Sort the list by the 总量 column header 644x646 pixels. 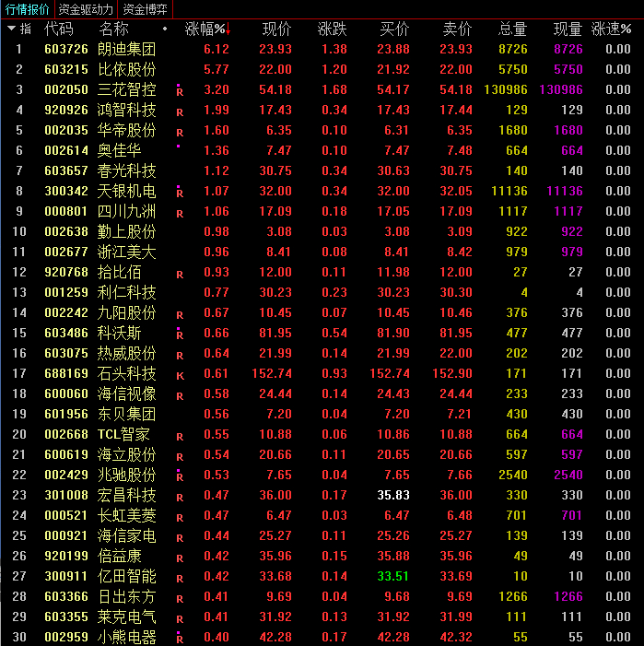pos(512,29)
